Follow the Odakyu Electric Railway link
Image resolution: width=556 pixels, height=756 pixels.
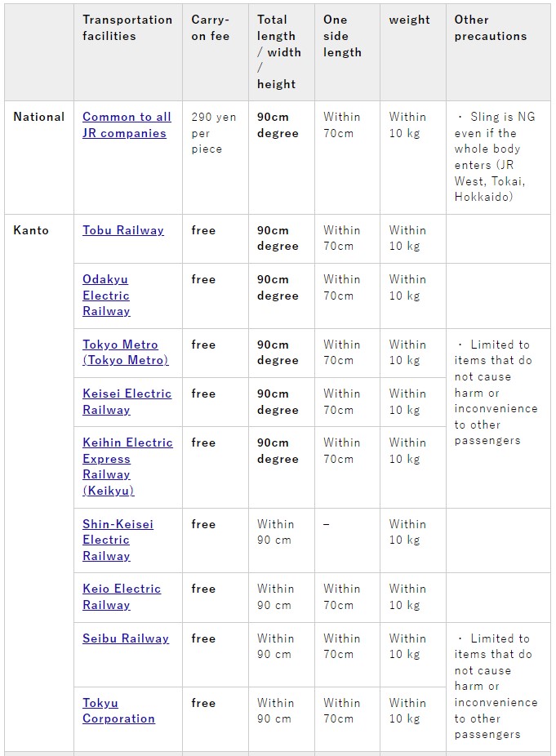pyautogui.click(x=106, y=295)
